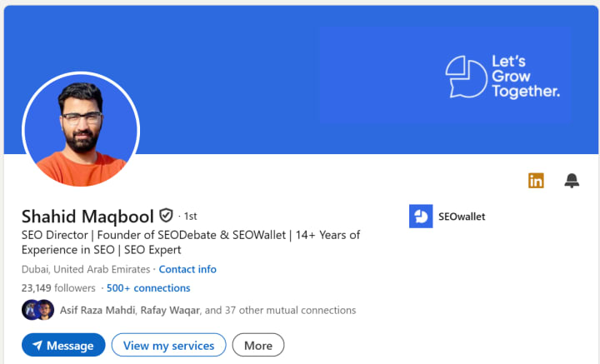
Task: Click the 1st degree connection label
Action: click(x=189, y=216)
